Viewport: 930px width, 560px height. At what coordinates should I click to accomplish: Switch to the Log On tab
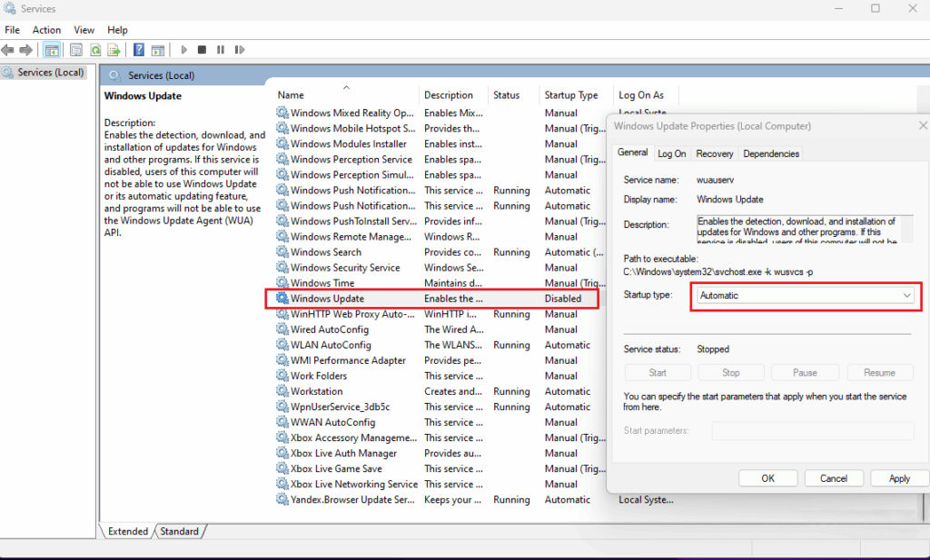671,153
